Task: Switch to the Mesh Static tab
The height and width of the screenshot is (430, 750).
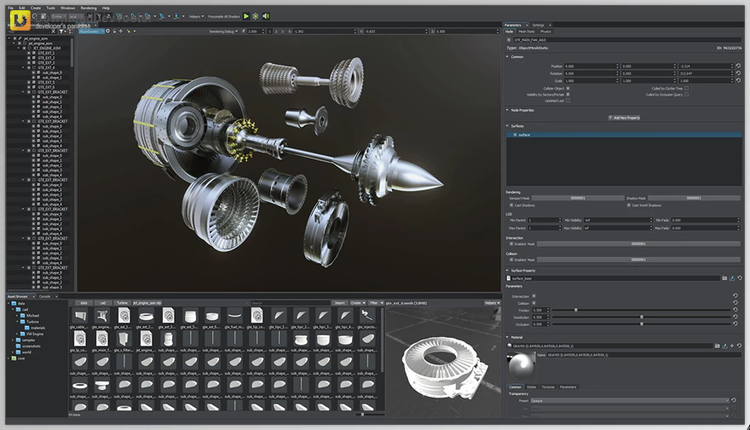Action: pos(527,32)
